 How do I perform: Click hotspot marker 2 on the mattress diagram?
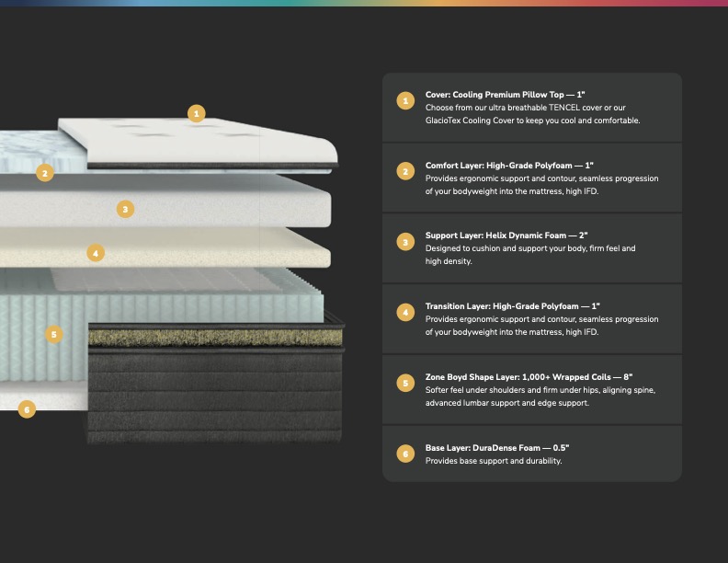45,173
